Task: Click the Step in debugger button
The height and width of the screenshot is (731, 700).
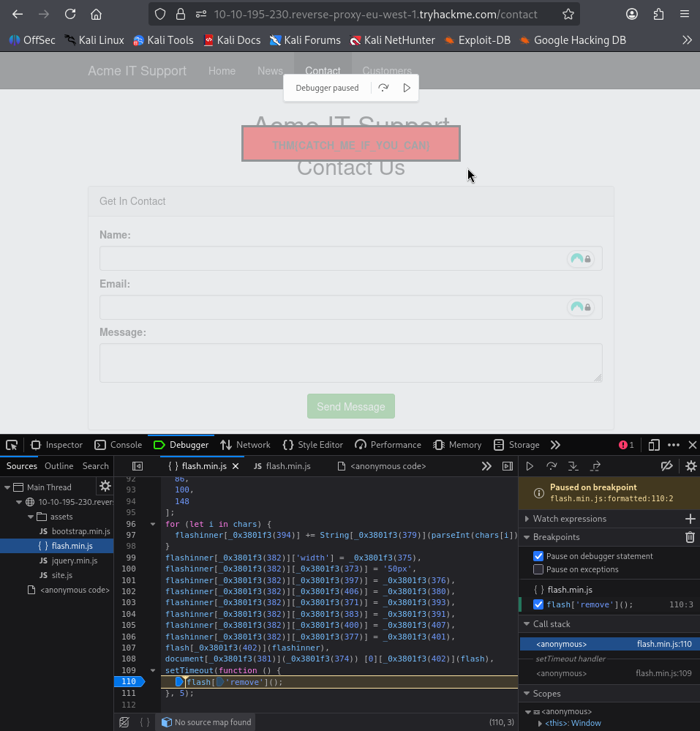Action: tap(573, 466)
